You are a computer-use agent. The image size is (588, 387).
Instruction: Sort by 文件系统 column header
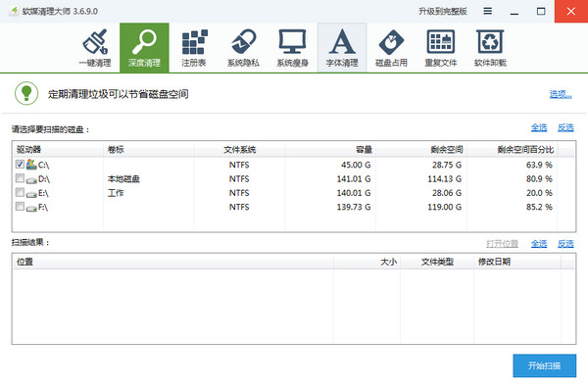coord(240,150)
